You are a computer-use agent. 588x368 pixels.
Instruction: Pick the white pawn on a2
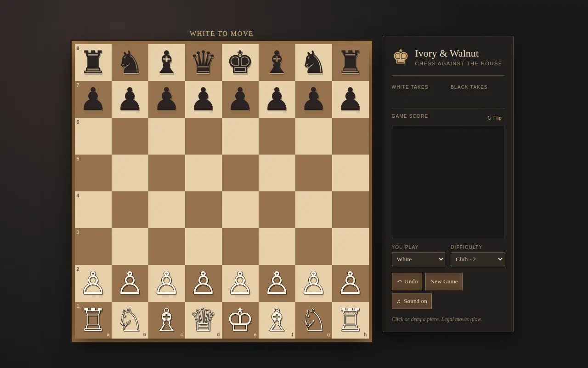pos(93,283)
